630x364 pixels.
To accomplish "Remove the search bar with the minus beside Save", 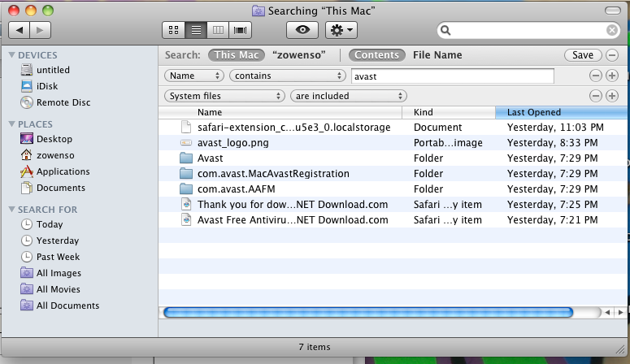I will [612, 55].
